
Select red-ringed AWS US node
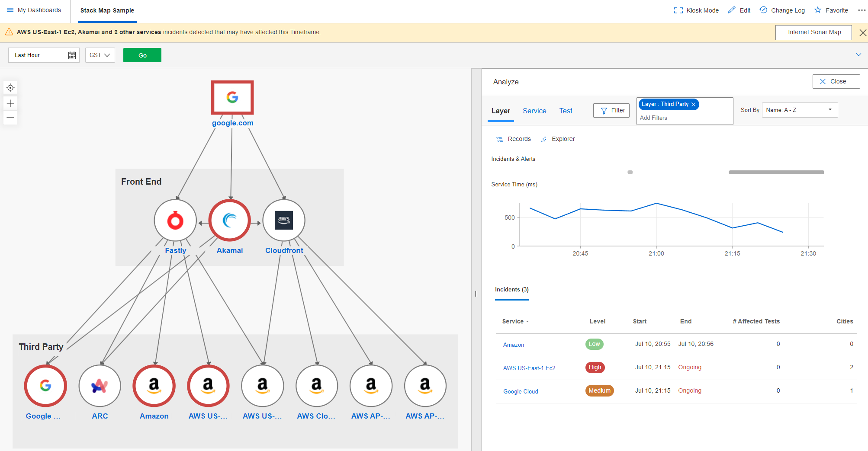pyautogui.click(x=208, y=386)
